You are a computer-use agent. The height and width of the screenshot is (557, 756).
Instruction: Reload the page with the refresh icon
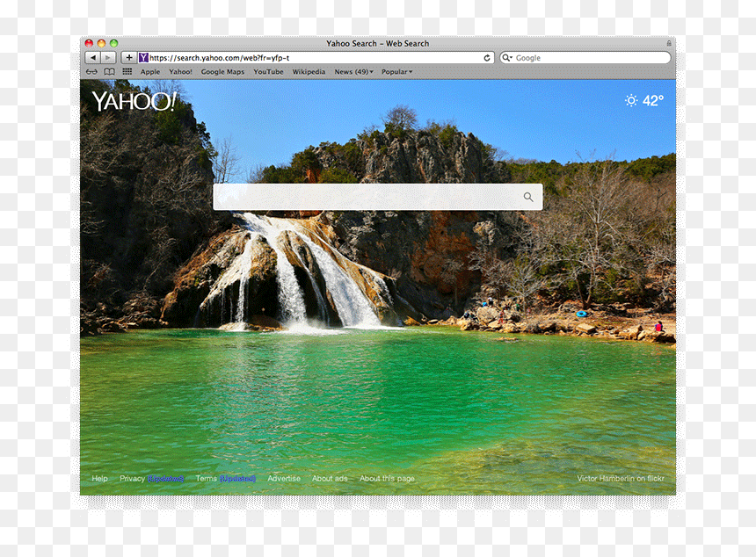pos(487,58)
